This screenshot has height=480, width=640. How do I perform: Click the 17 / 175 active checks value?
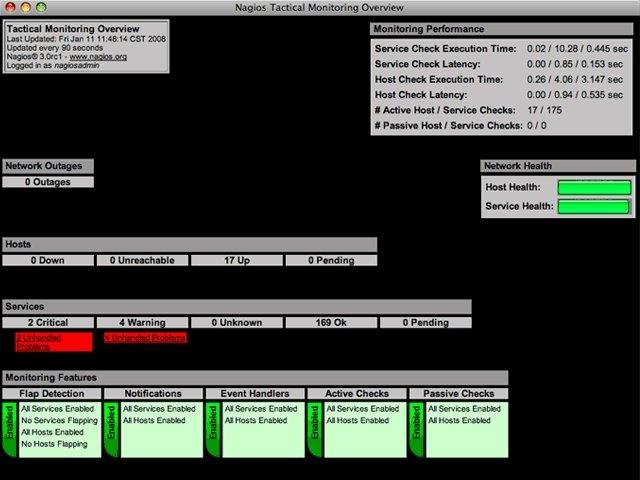point(544,110)
